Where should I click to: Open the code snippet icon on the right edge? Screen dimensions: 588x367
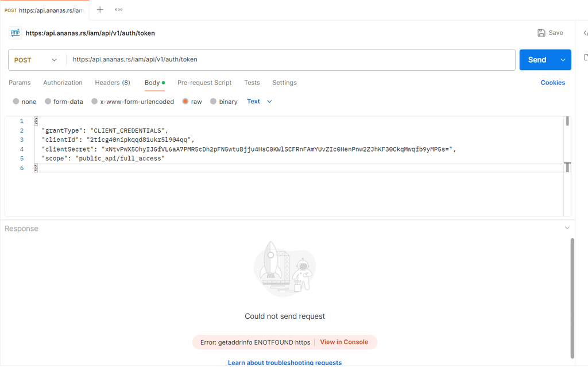pyautogui.click(x=584, y=33)
